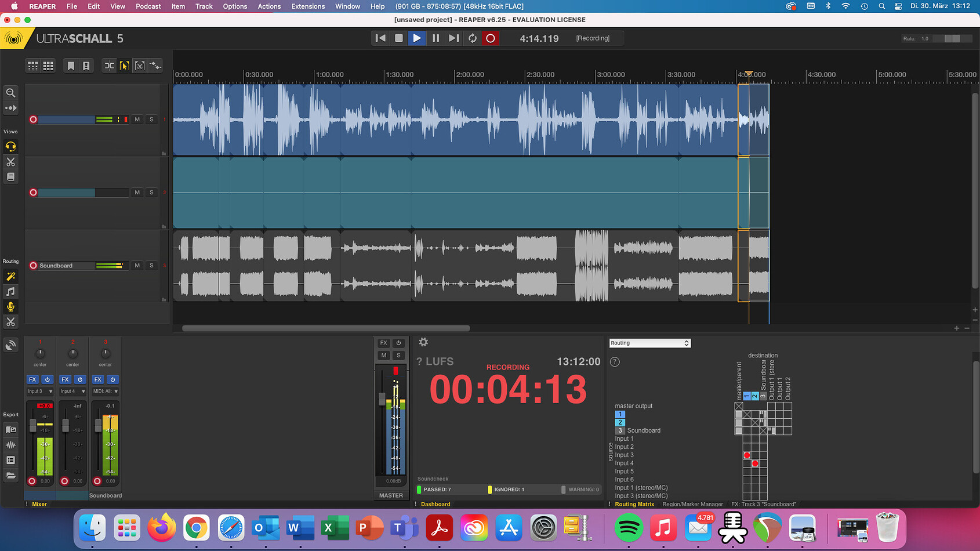The image size is (980, 551).
Task: Open the Actions menu
Action: click(x=269, y=6)
